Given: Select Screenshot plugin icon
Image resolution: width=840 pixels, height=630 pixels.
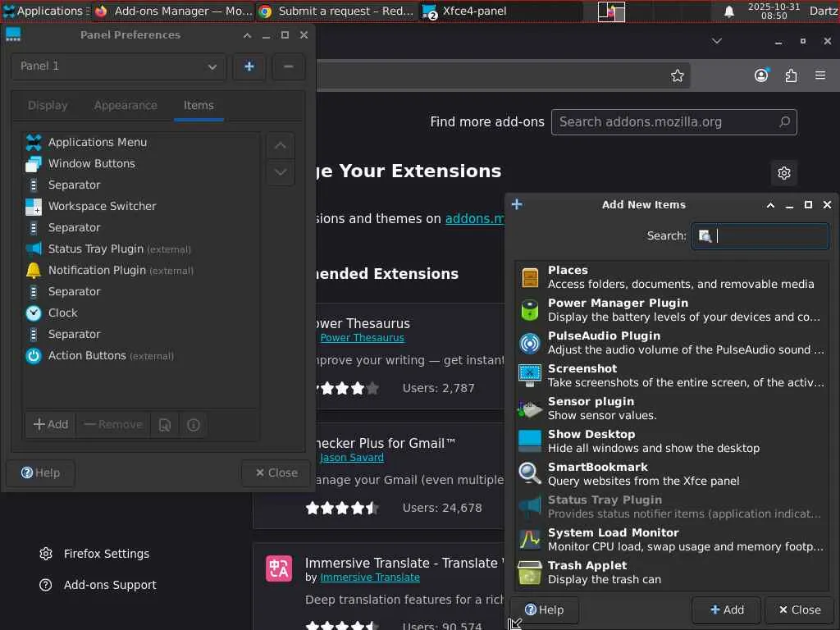Looking at the screenshot, I should 530,376.
